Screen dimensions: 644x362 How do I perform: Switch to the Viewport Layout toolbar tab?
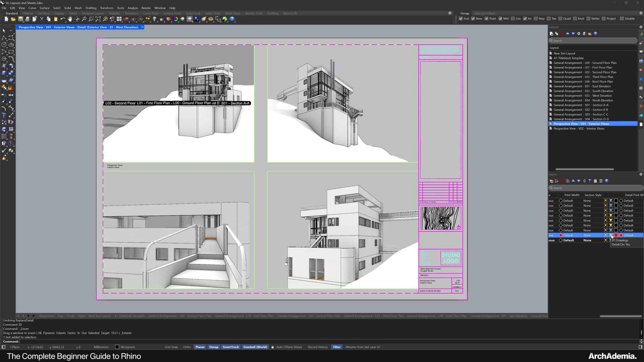[x=93, y=13]
